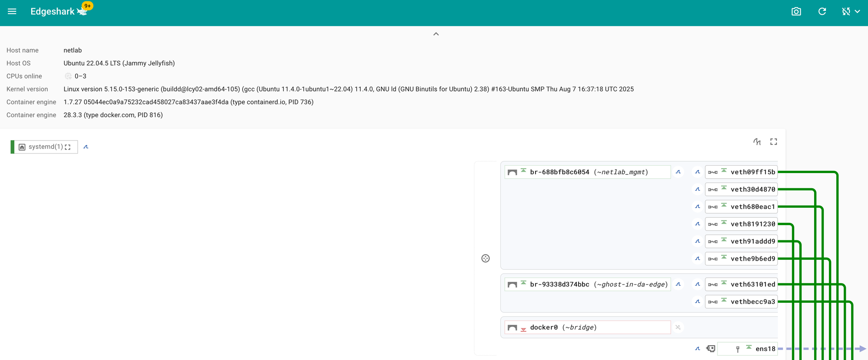Take a snapshot with the camera icon
The width and height of the screenshot is (868, 360).
point(796,12)
